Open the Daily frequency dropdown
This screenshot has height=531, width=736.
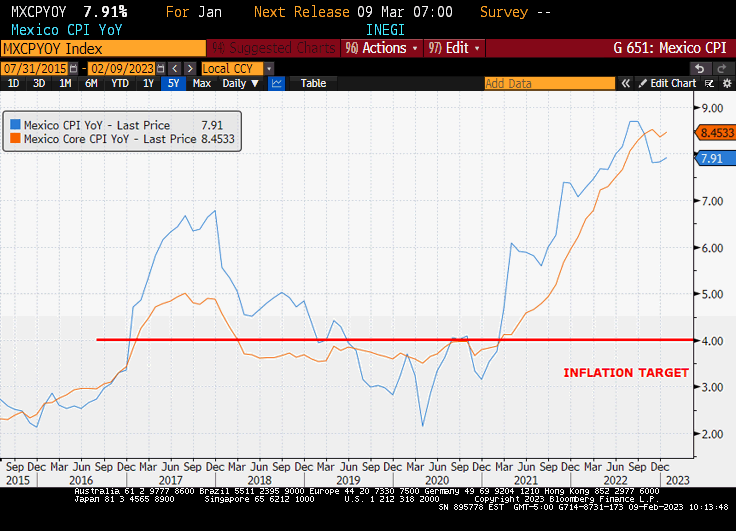click(x=238, y=84)
